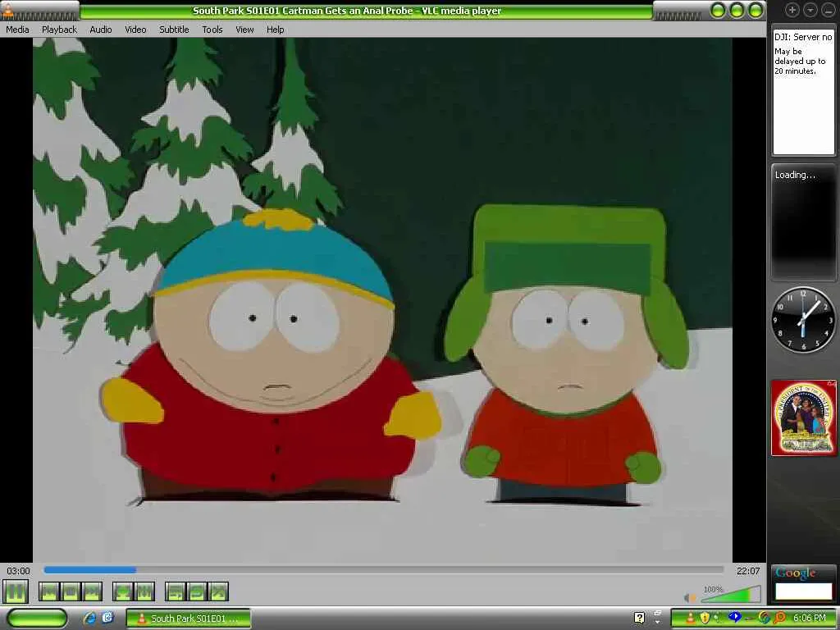This screenshot has height=630, width=840.
Task: Minimize sidebar with the dash button
Action: pyautogui.click(x=829, y=10)
